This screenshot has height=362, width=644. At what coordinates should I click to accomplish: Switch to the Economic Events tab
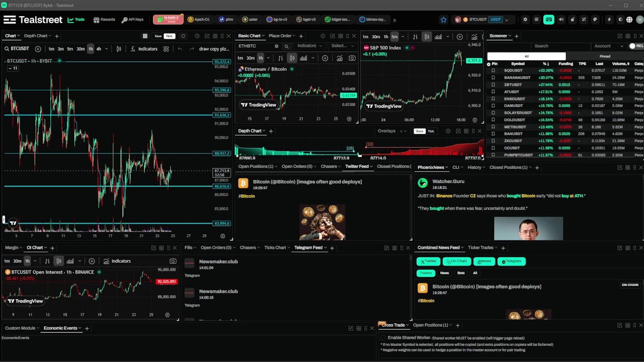pos(60,328)
